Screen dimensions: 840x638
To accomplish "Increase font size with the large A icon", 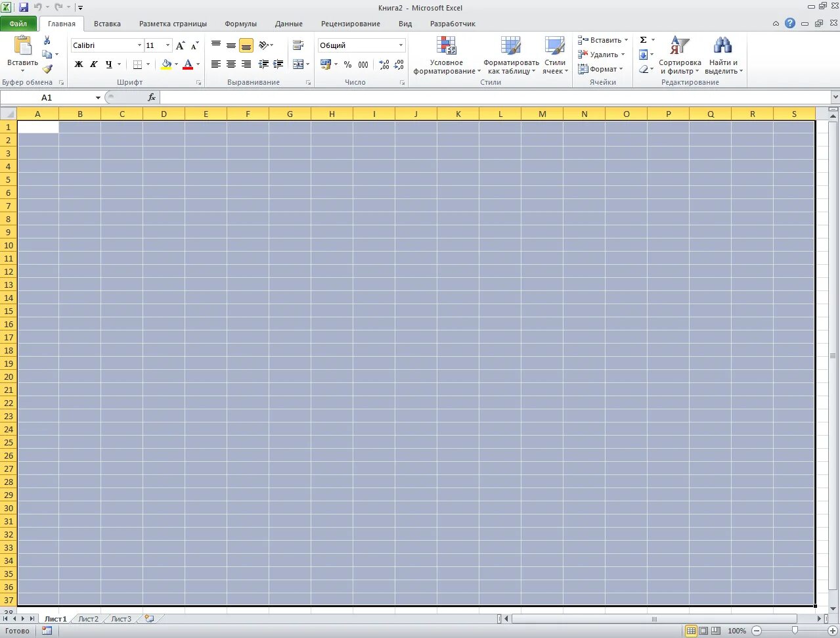I will coord(181,45).
